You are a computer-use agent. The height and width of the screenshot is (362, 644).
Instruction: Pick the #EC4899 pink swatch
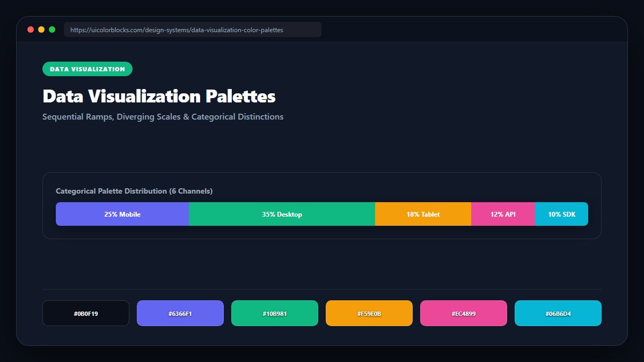[464, 313]
